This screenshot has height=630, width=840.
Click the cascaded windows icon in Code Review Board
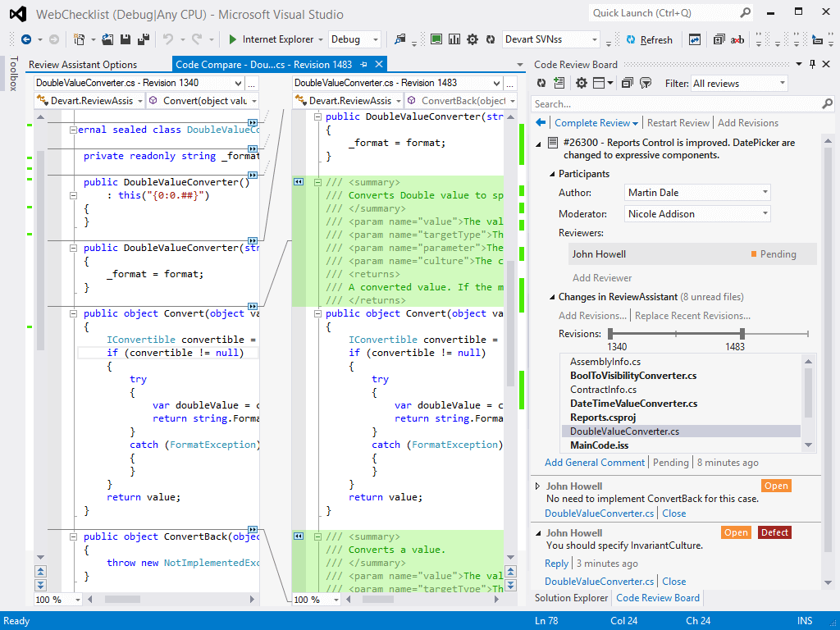tap(628, 83)
